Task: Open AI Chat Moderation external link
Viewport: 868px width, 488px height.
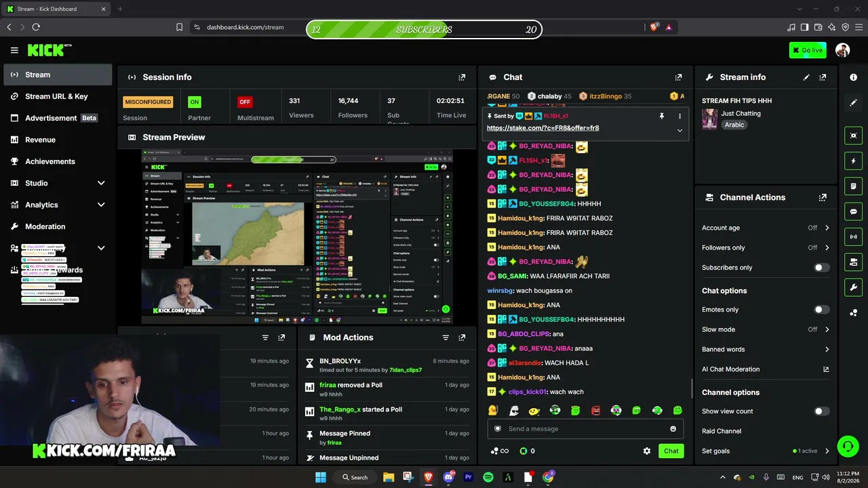Action: [x=826, y=369]
